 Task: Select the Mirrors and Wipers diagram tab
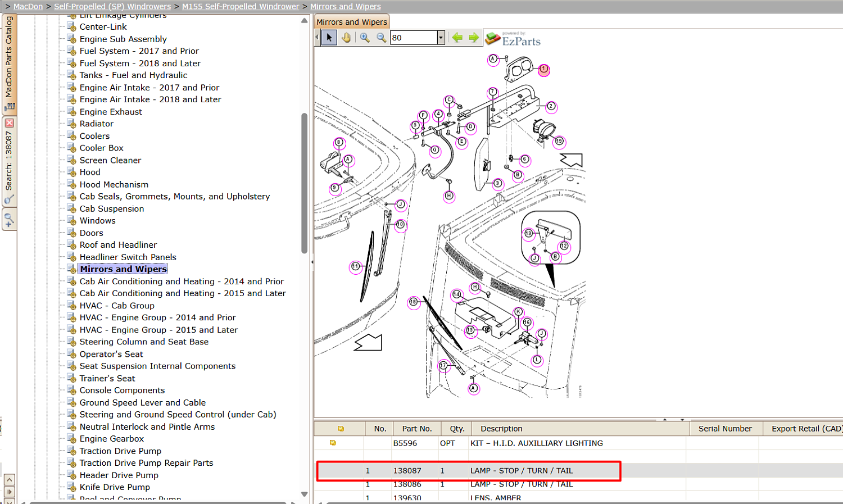[352, 22]
